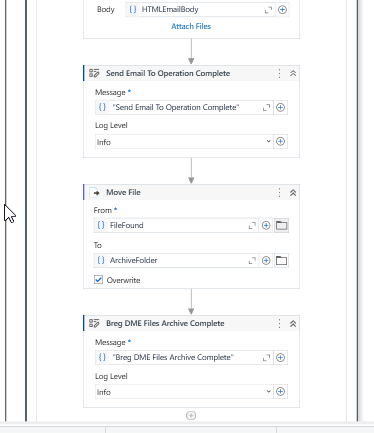The image size is (374, 433).
Task: Open options menu for Send Email To Operation Complete
Action: tap(279, 73)
